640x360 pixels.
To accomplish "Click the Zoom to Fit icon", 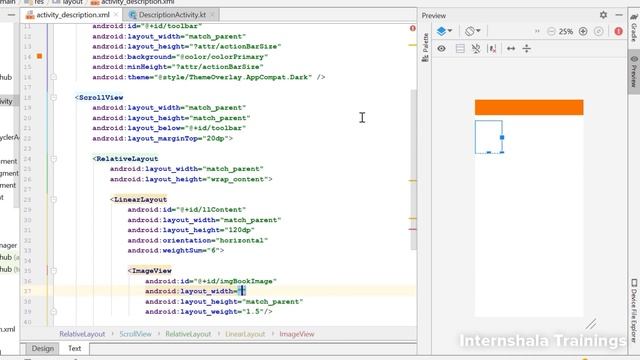I will [x=599, y=31].
